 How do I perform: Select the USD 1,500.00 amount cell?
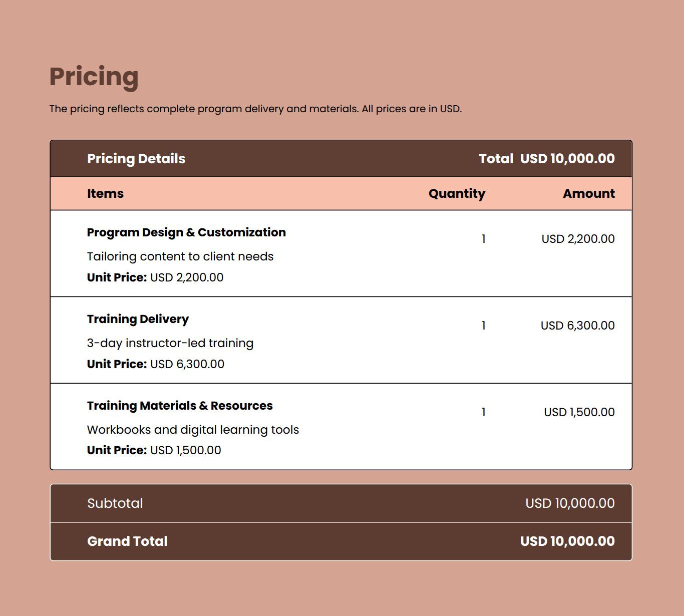579,412
